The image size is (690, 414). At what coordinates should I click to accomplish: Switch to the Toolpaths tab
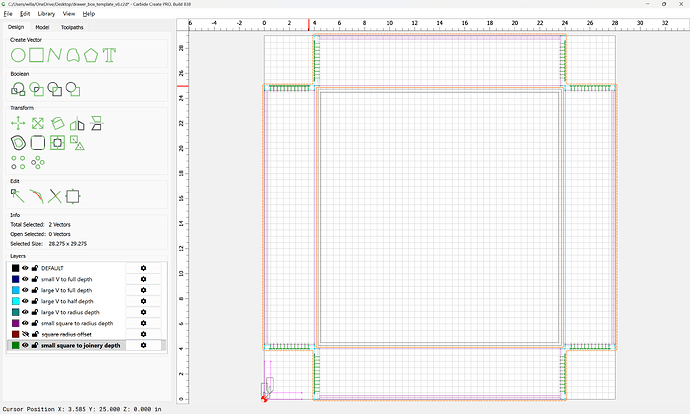point(73,27)
